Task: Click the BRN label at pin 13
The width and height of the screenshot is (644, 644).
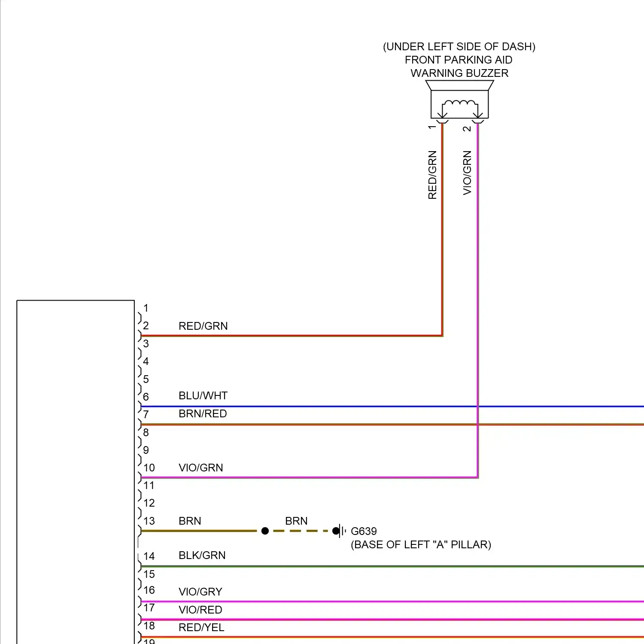Action: click(x=190, y=521)
